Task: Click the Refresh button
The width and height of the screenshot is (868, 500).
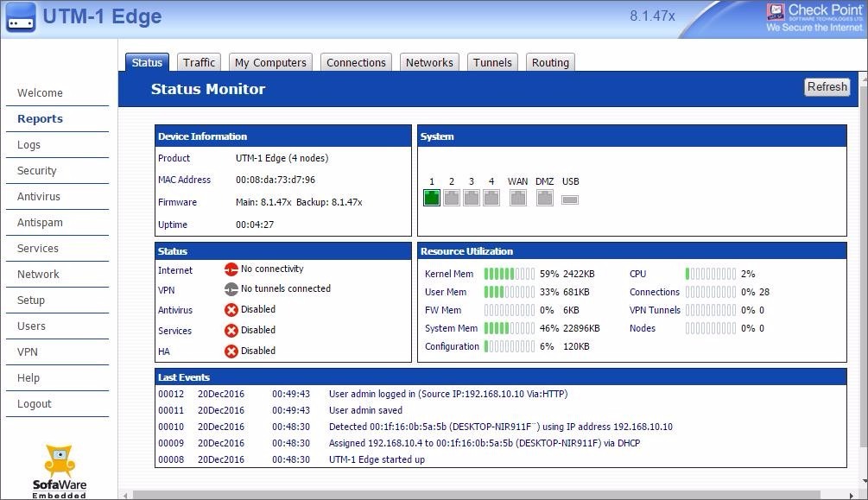Action: click(x=827, y=87)
